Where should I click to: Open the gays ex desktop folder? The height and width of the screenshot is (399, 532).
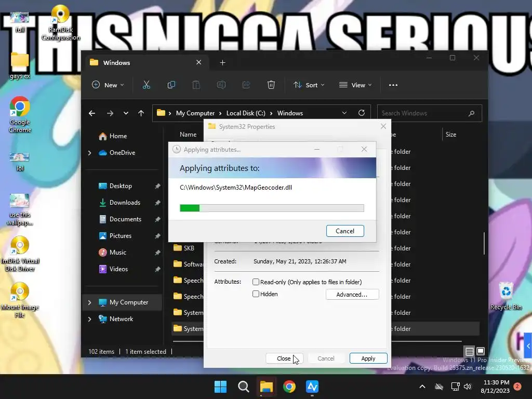(x=20, y=66)
